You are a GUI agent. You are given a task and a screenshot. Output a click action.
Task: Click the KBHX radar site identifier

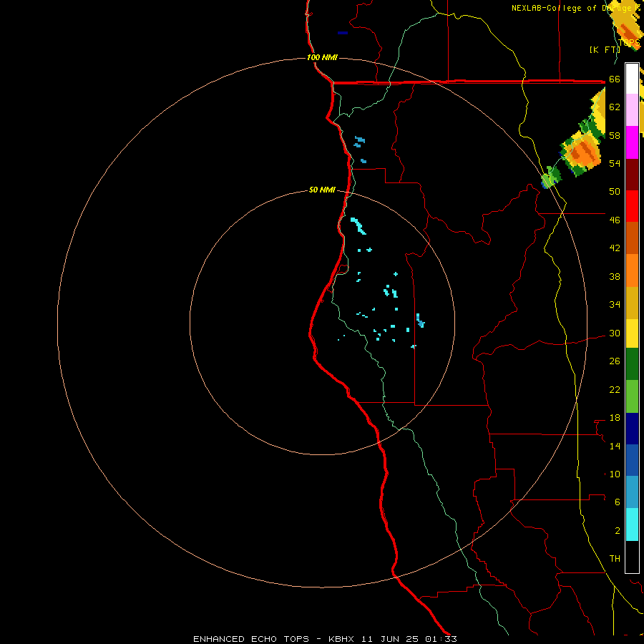click(x=343, y=639)
